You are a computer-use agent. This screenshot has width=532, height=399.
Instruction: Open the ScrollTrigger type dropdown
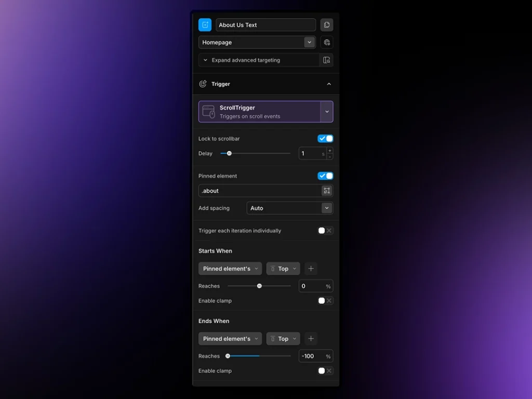point(327,112)
